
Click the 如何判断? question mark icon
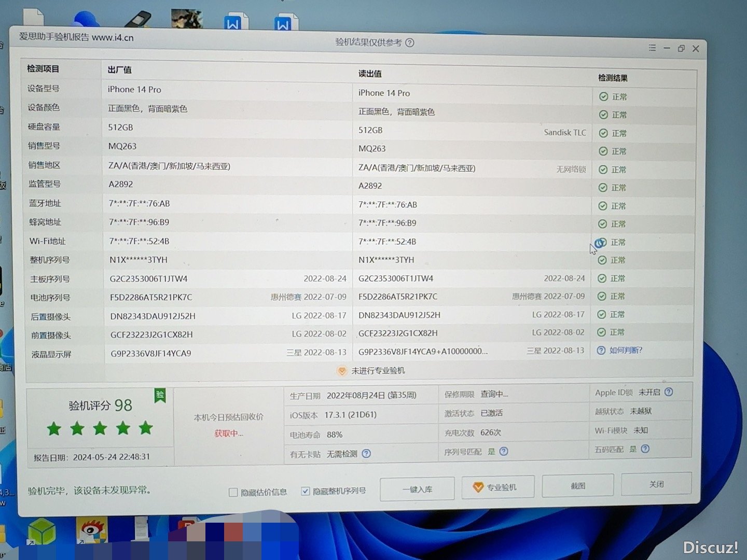point(601,351)
